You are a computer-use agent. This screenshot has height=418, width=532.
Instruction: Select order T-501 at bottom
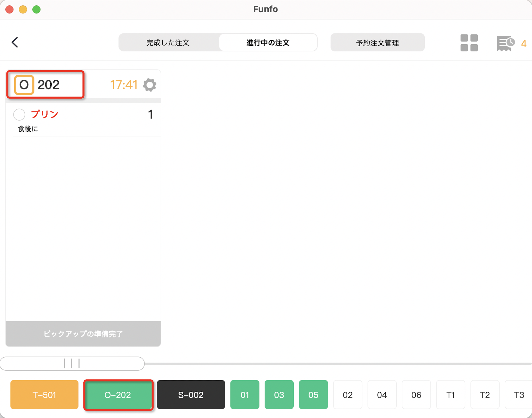pyautogui.click(x=44, y=395)
